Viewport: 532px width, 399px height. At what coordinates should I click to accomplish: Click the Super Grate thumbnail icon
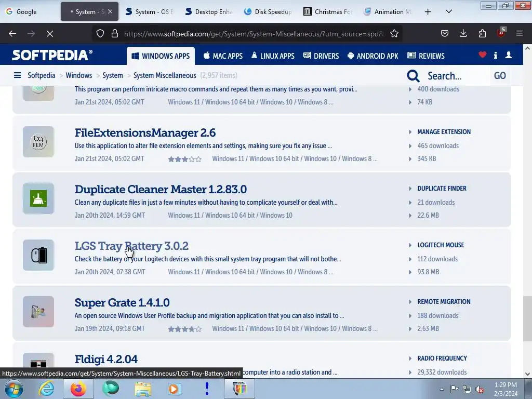(x=38, y=312)
